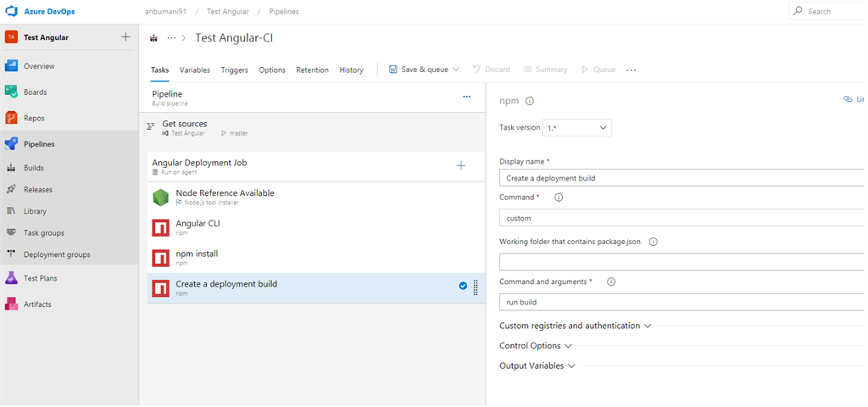Switch to the Tasks tab
This screenshot has height=407, width=868.
tap(160, 70)
